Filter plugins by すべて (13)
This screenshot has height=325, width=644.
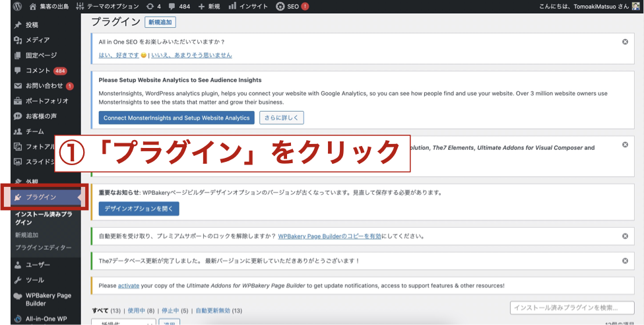106,310
